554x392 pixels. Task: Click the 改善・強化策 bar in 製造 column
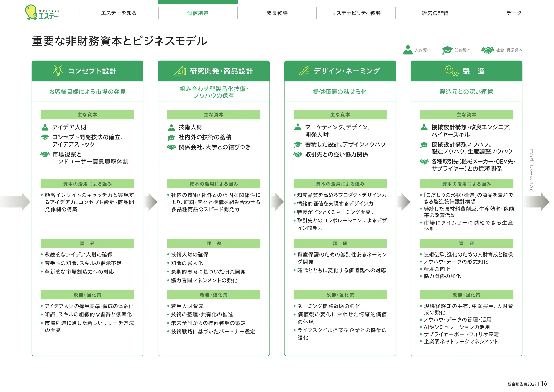(466, 295)
